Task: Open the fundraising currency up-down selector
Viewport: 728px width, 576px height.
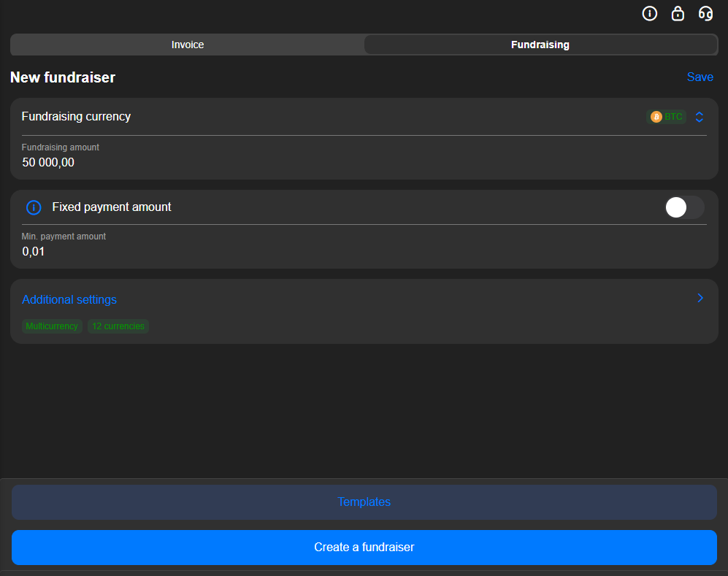Action: 700,117
